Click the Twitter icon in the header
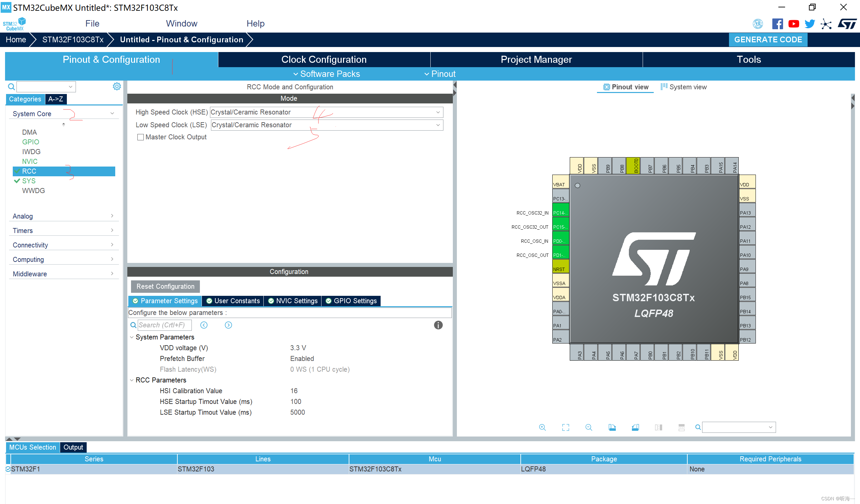860x504 pixels. (x=810, y=24)
